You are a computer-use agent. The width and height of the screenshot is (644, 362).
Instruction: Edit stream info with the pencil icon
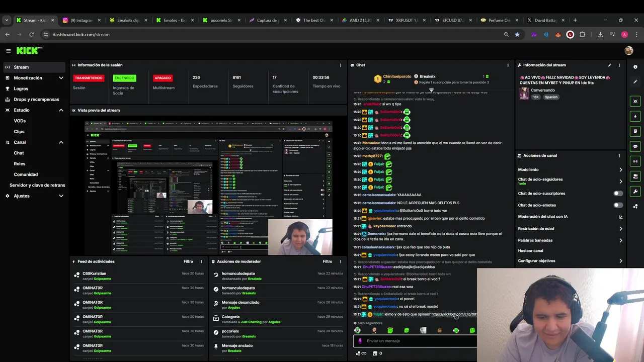tap(609, 65)
